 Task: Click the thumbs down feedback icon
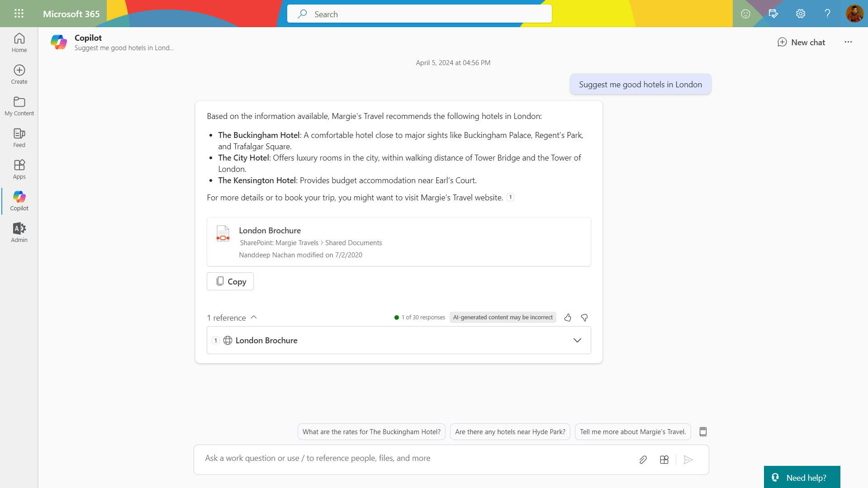click(x=584, y=317)
